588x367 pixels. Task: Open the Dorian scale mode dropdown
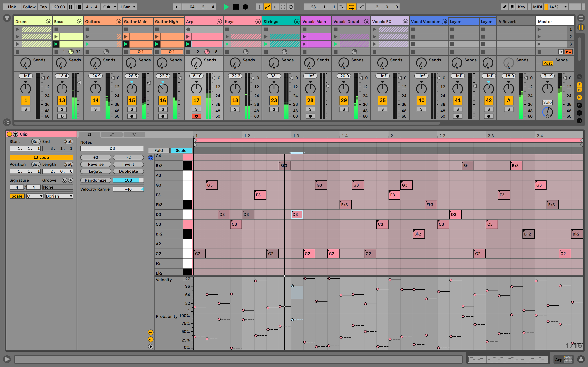[59, 196]
